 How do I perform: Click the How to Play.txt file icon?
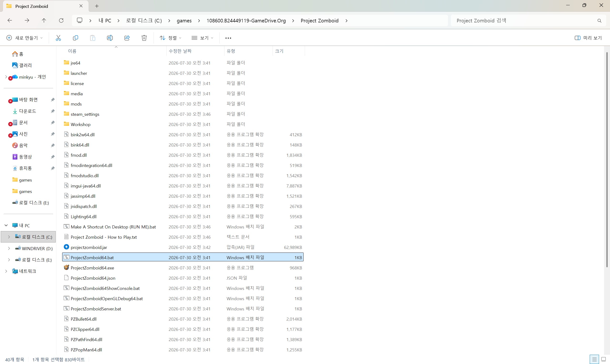click(x=66, y=237)
